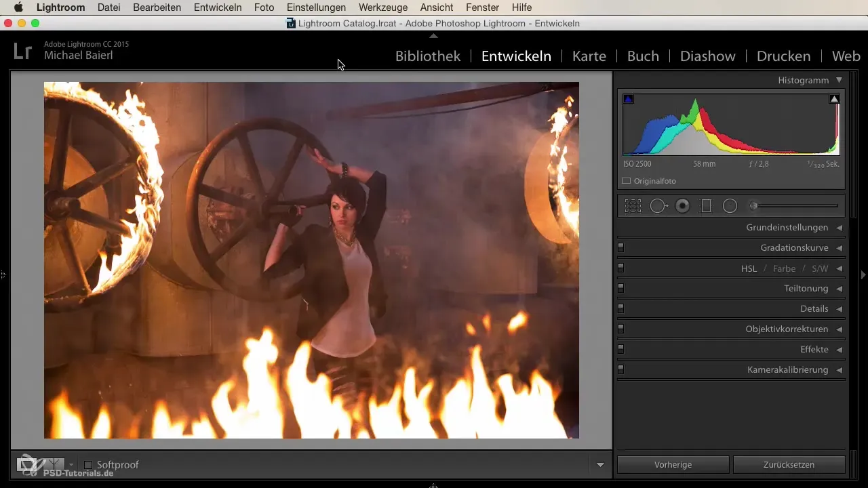Open the Datei menu
The width and height of the screenshot is (868, 488).
(x=109, y=7)
